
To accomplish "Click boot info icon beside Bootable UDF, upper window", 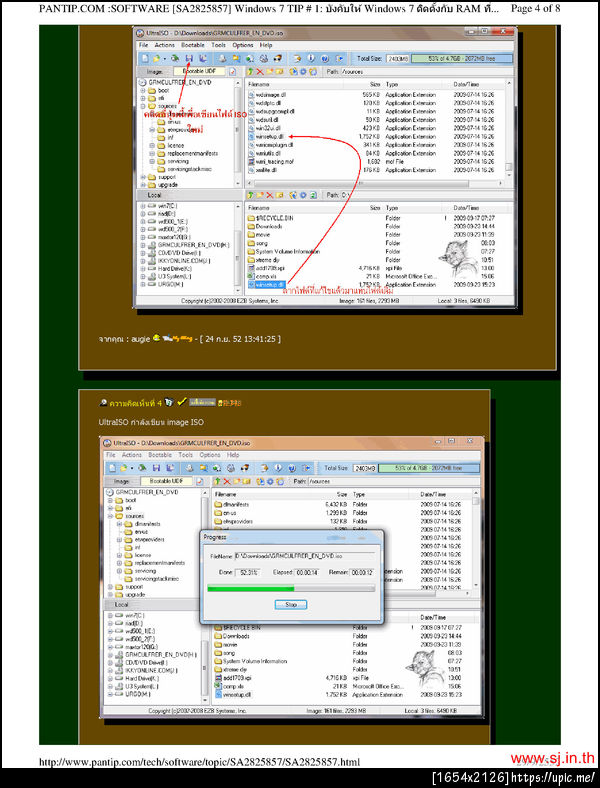I will pyautogui.click(x=233, y=71).
